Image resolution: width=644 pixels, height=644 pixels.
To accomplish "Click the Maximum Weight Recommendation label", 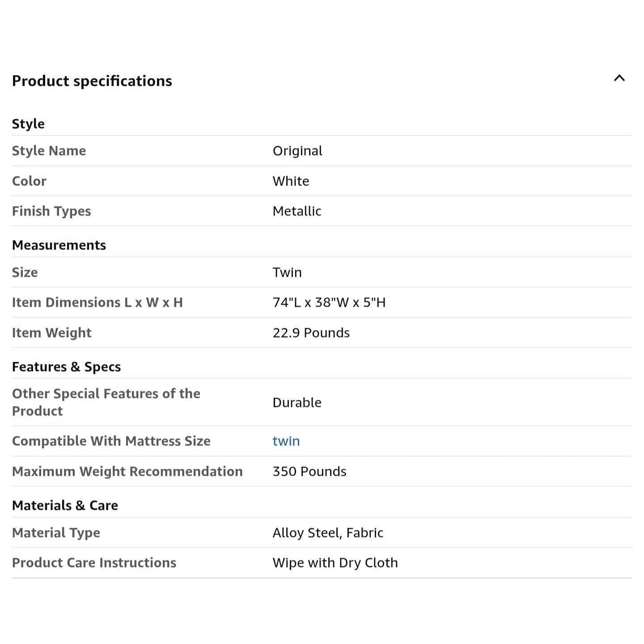I will tap(127, 471).
